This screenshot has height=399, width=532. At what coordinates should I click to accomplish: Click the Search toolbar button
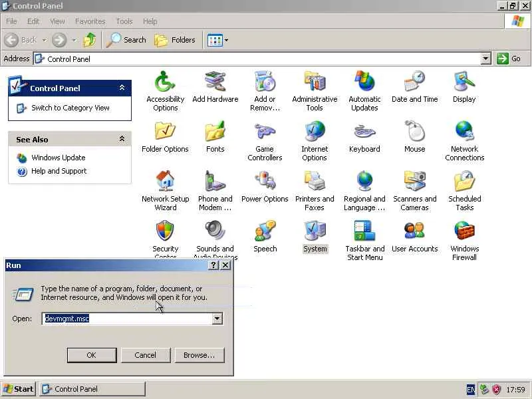[126, 40]
